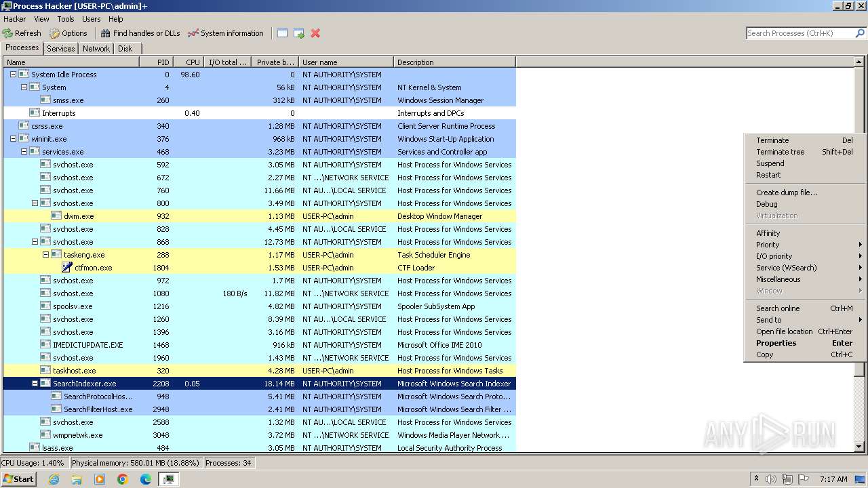Open the Users menu

[x=92, y=19]
